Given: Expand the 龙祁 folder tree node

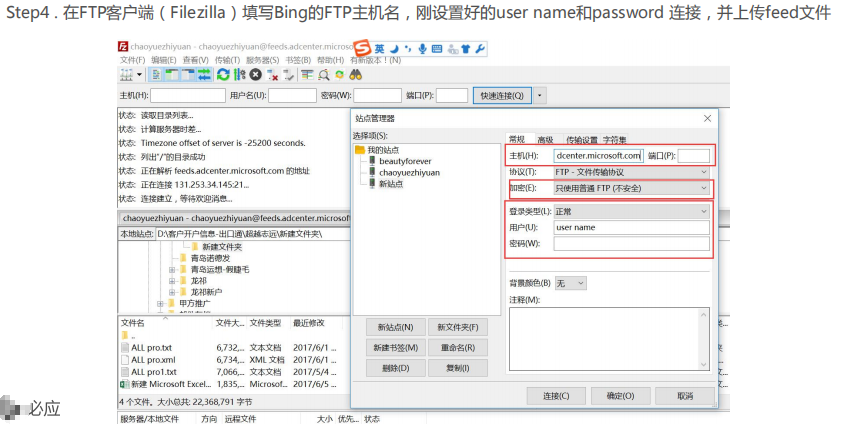Looking at the screenshot, I should pos(172,282).
